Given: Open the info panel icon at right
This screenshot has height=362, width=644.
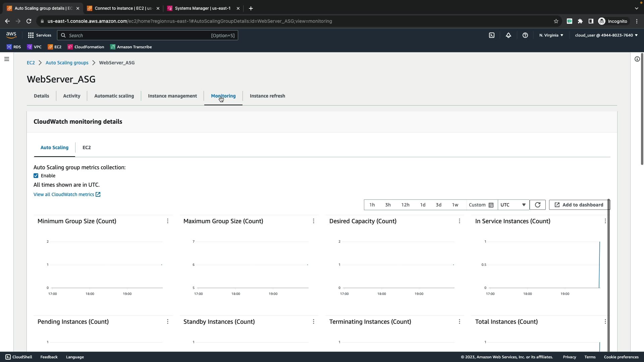Looking at the screenshot, I should (637, 59).
